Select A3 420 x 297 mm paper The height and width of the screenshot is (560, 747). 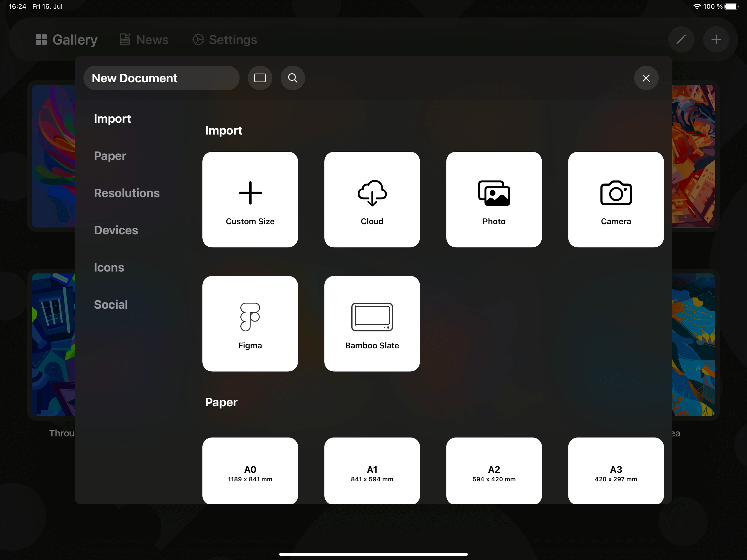(616, 471)
